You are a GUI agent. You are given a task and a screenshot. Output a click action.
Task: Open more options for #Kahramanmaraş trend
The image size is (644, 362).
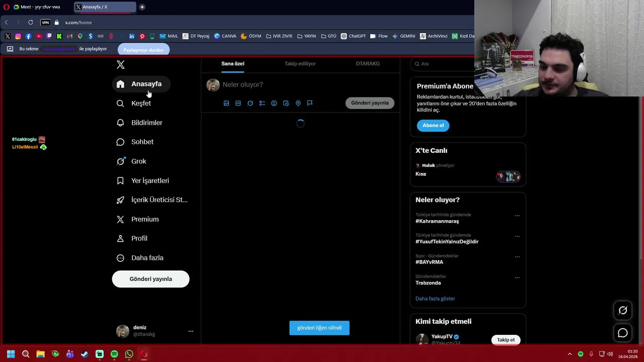(x=517, y=216)
